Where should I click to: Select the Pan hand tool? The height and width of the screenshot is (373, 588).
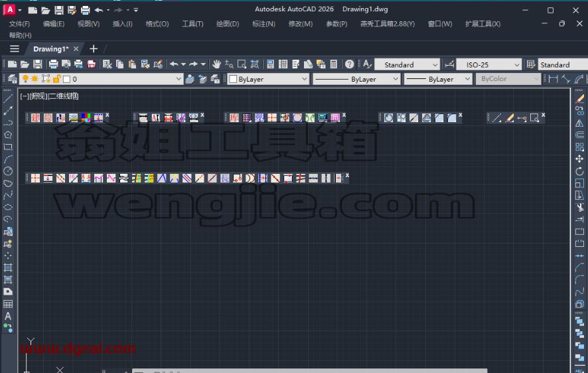[x=216, y=64]
